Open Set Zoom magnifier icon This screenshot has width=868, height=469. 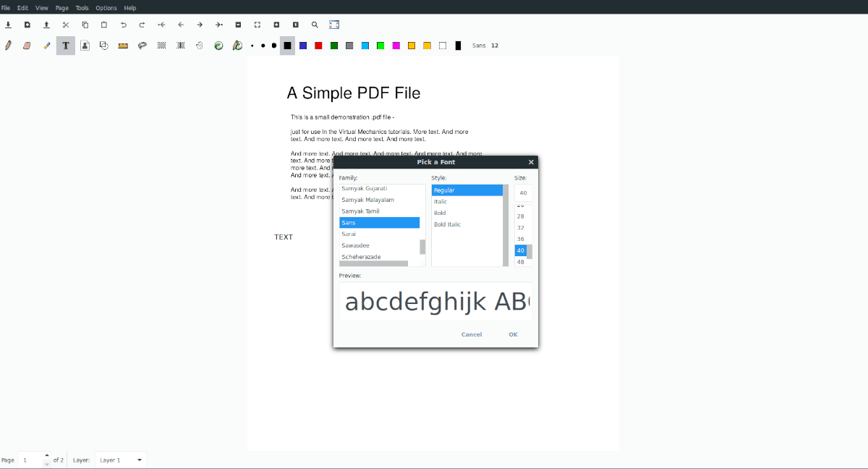pyautogui.click(x=315, y=25)
